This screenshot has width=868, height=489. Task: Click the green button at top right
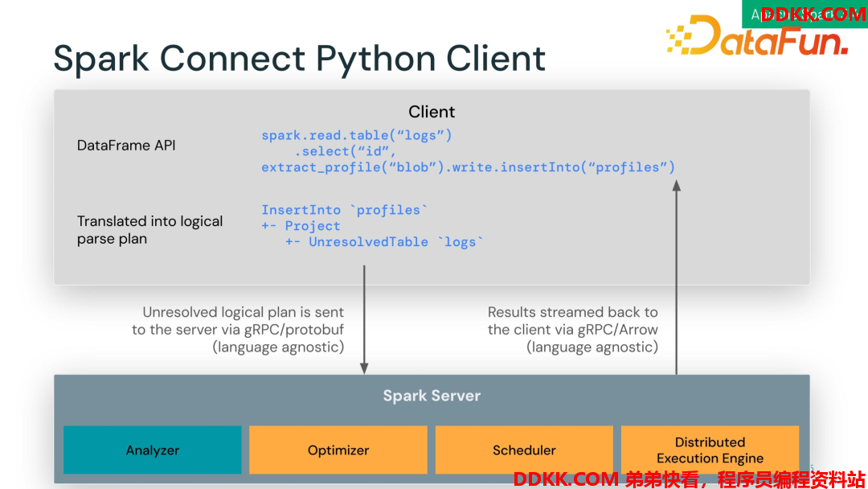(805, 14)
